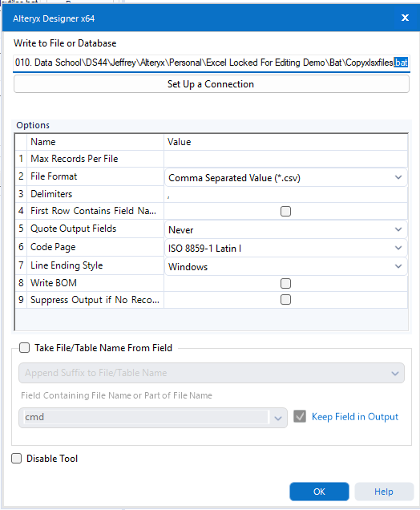
Task: Click the Max Records Per File value cell
Action: point(285,159)
